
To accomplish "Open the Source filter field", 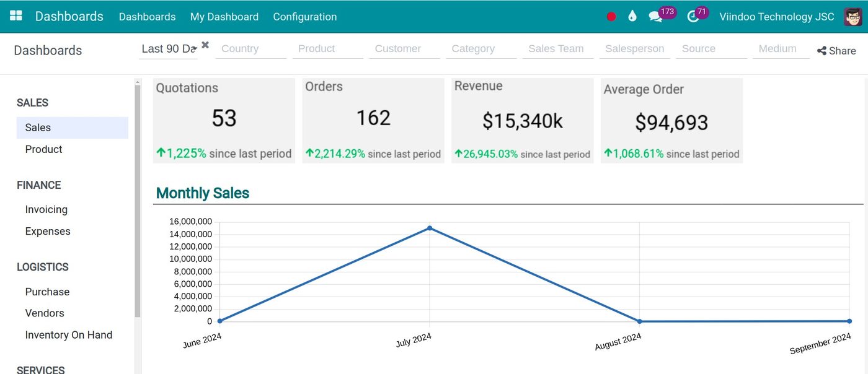I will (x=712, y=49).
